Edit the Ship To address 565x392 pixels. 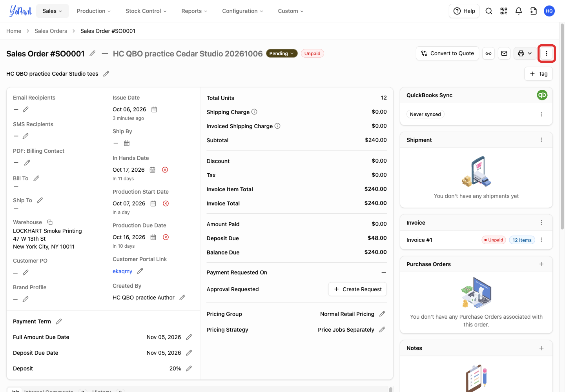coord(40,200)
